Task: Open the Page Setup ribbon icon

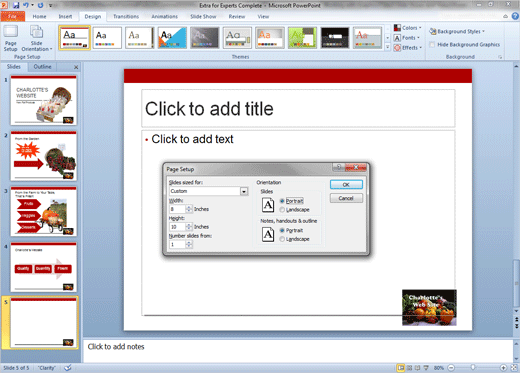Action: click(10, 39)
